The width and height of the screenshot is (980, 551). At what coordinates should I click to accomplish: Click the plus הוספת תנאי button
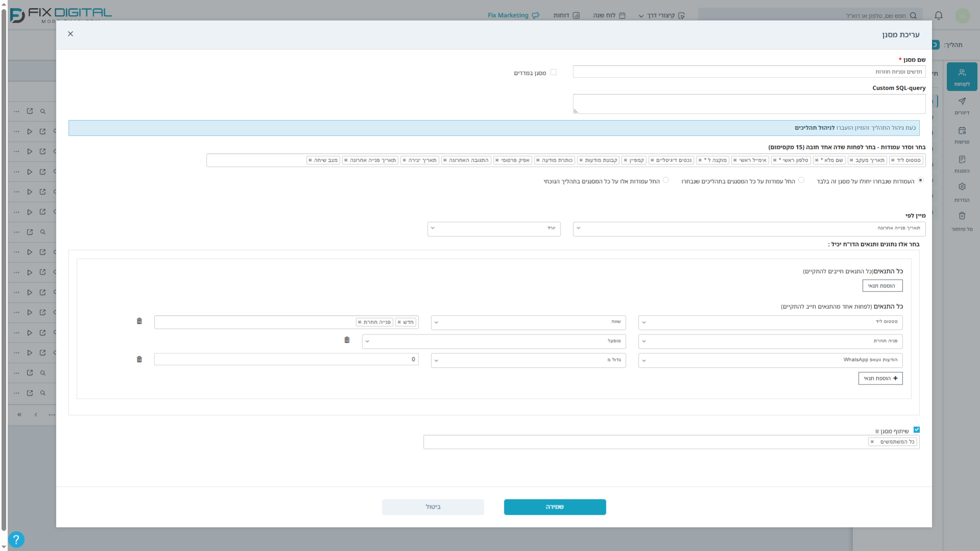(x=880, y=378)
